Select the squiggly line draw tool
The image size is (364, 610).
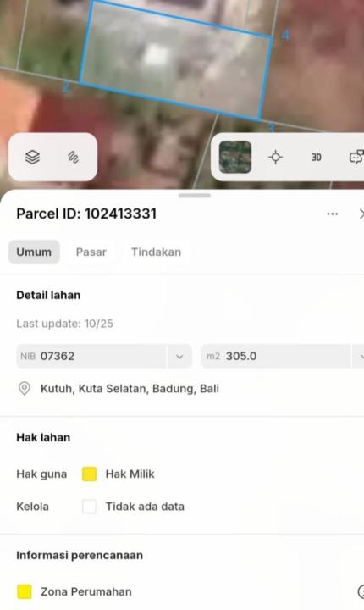(74, 158)
